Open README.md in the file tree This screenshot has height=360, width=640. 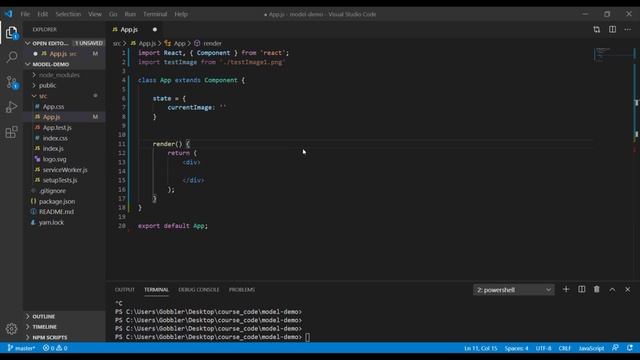(56, 212)
